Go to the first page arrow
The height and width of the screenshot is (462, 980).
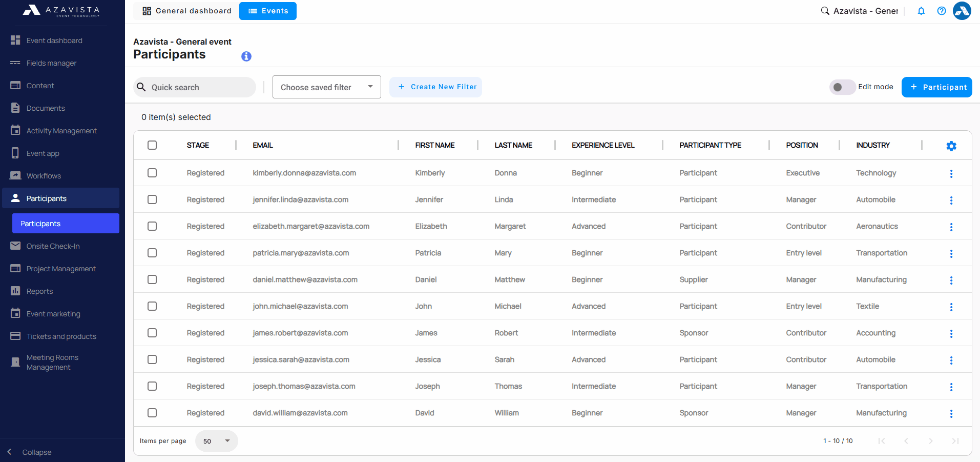882,441
